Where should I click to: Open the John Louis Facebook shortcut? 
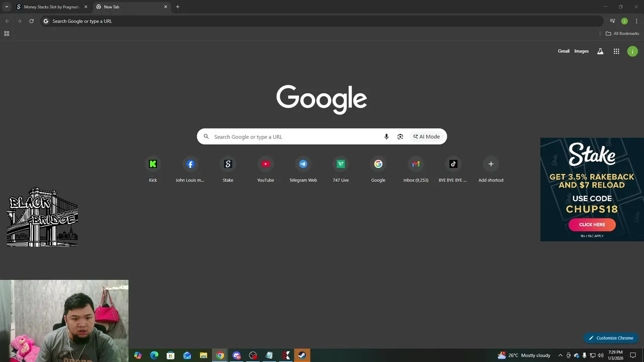(190, 164)
